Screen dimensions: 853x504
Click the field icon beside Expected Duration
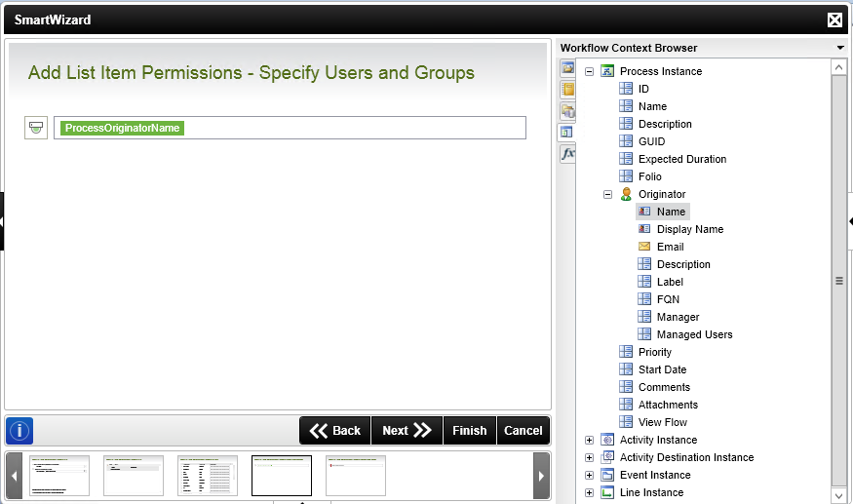(626, 159)
